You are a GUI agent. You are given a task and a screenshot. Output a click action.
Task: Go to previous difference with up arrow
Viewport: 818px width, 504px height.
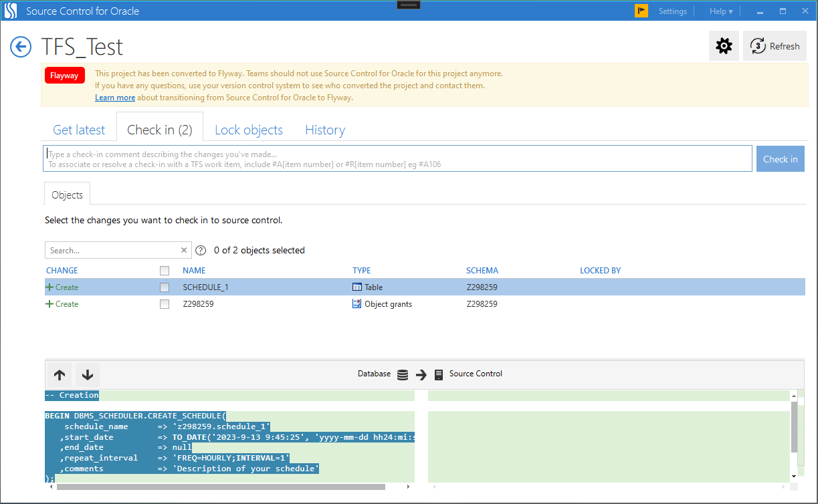(60, 374)
